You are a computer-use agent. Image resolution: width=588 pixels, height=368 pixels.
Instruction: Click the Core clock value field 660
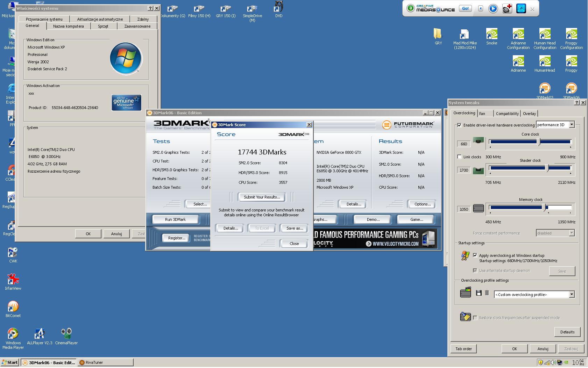click(464, 144)
